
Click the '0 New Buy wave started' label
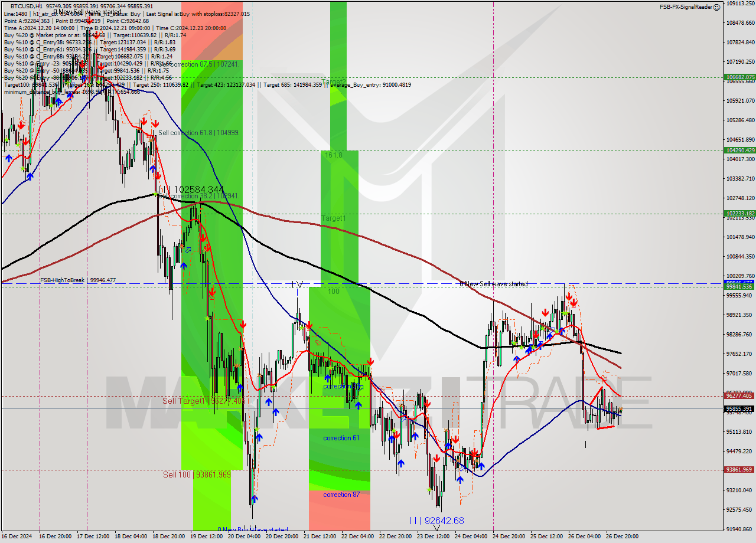(x=253, y=529)
